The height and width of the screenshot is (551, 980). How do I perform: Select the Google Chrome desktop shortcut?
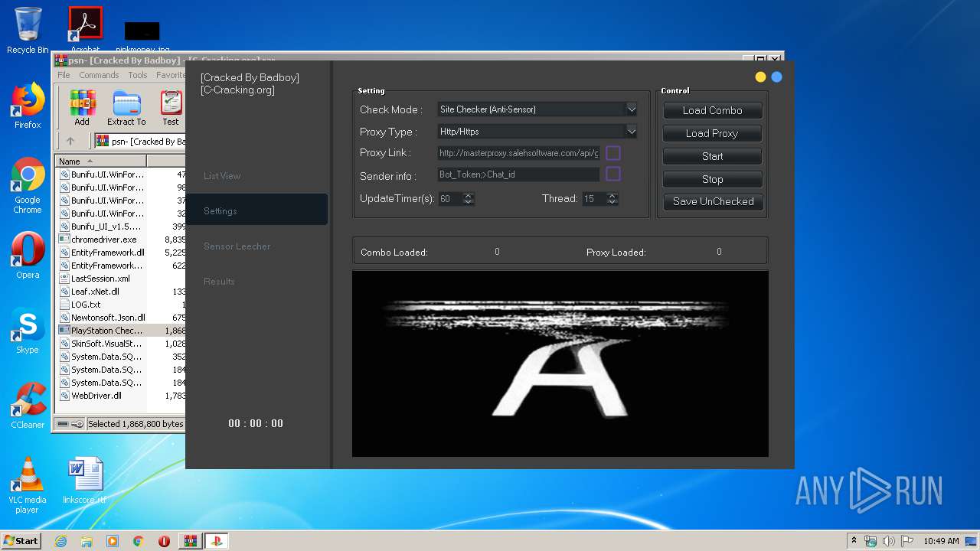tap(28, 185)
